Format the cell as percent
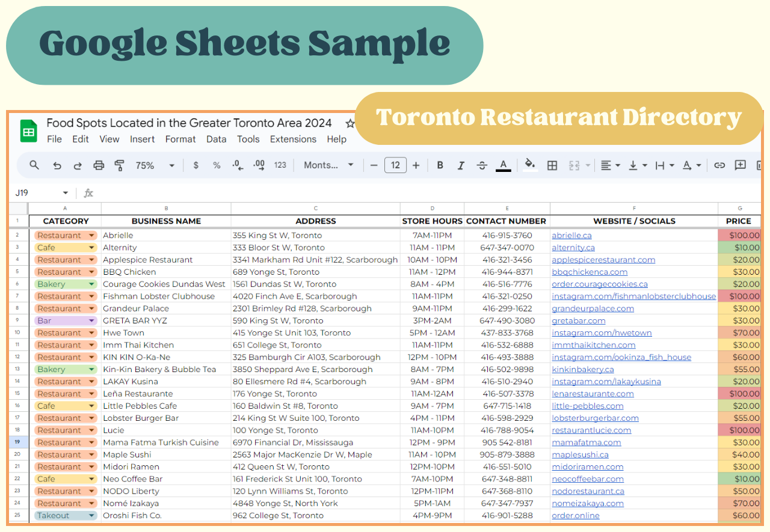The width and height of the screenshot is (770, 532). click(x=217, y=165)
